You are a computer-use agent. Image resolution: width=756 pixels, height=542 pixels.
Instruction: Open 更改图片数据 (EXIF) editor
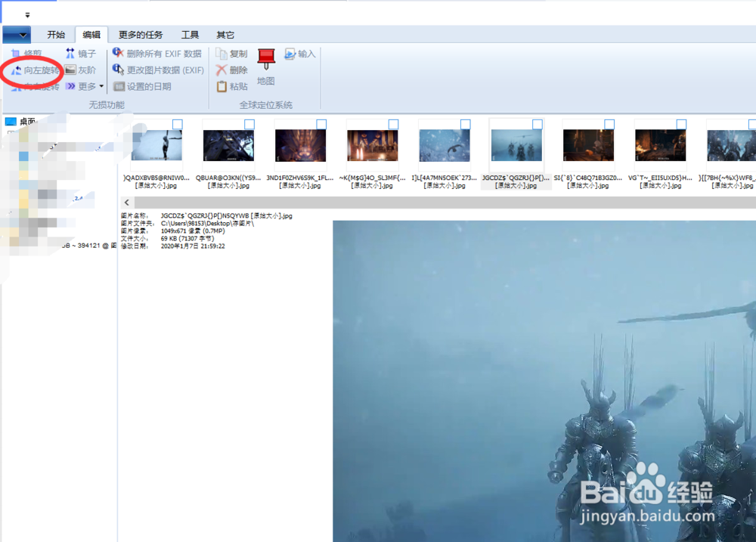click(158, 70)
